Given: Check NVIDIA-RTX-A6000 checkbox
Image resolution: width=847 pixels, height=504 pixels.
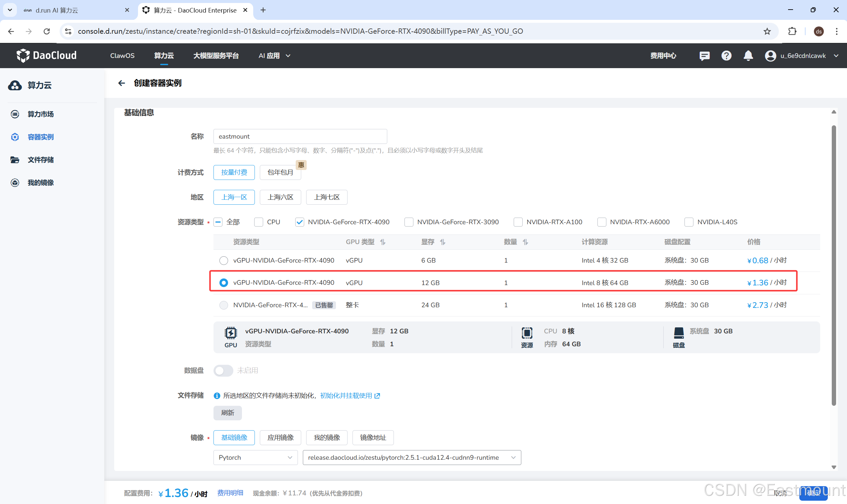Looking at the screenshot, I should tap(602, 222).
